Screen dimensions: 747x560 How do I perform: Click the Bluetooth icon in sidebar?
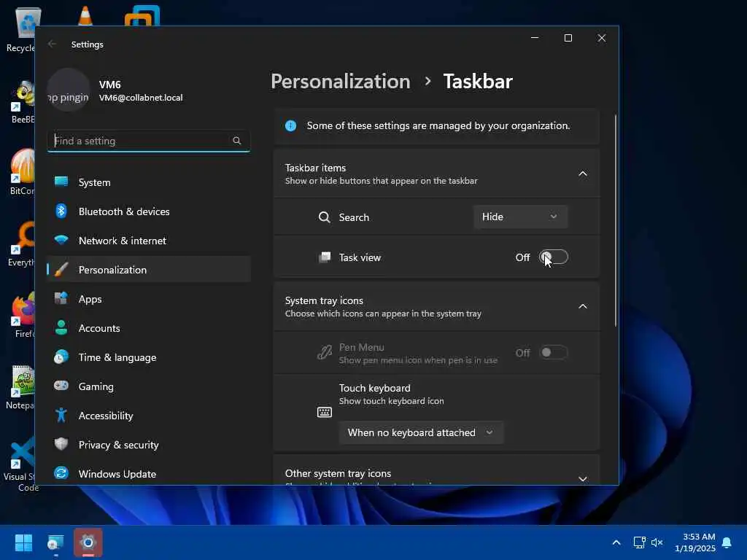[x=61, y=211]
